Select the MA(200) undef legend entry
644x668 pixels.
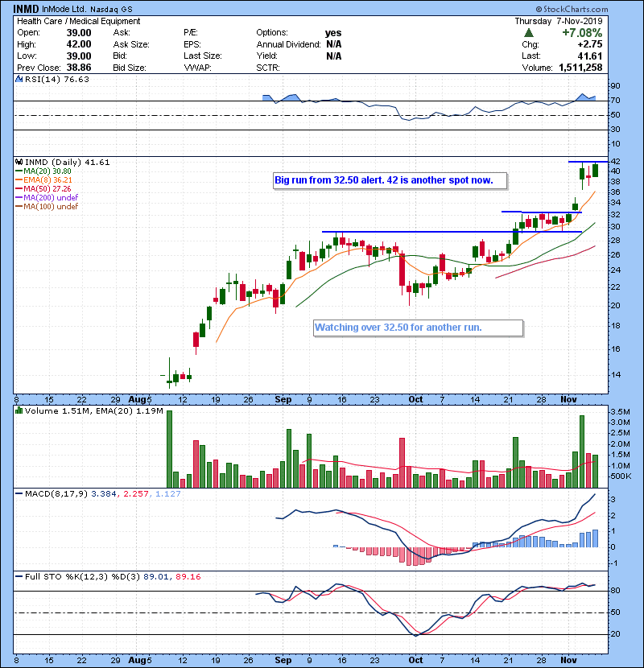click(x=47, y=198)
